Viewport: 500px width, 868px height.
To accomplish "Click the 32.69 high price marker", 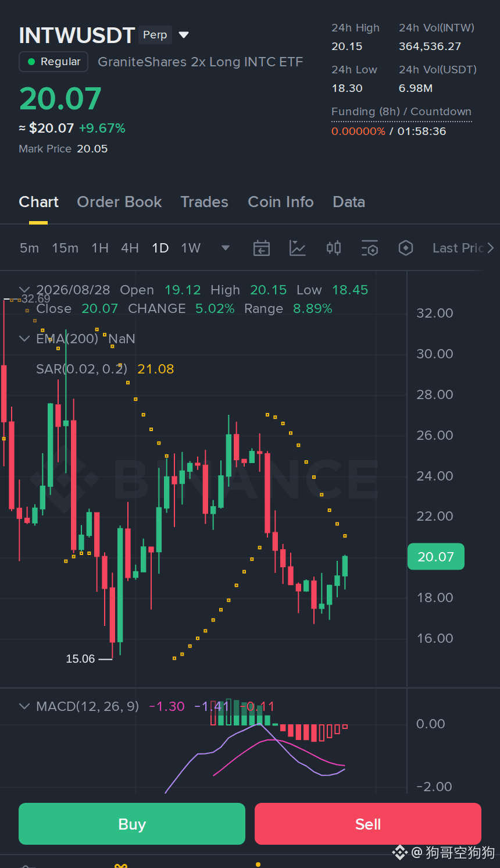I will (x=36, y=299).
